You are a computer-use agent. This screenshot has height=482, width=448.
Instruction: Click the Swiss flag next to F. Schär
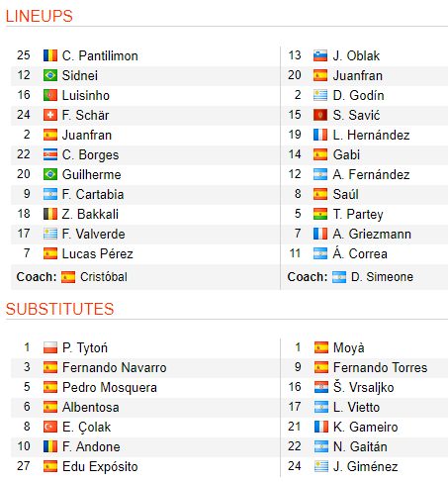pos(50,115)
